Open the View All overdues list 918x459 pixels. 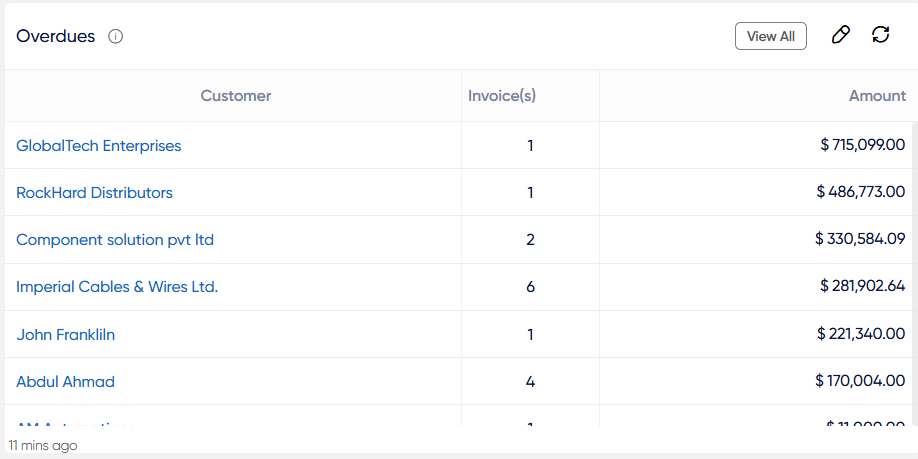[x=770, y=36]
